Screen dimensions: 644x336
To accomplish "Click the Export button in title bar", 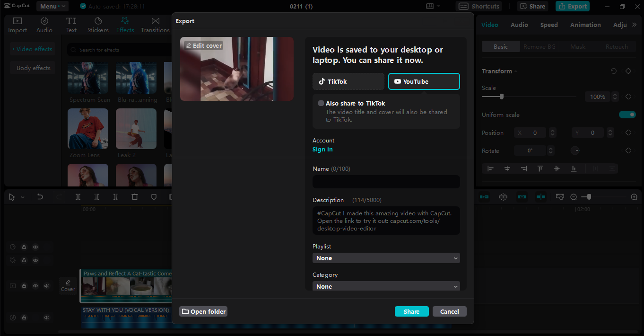I will point(573,6).
